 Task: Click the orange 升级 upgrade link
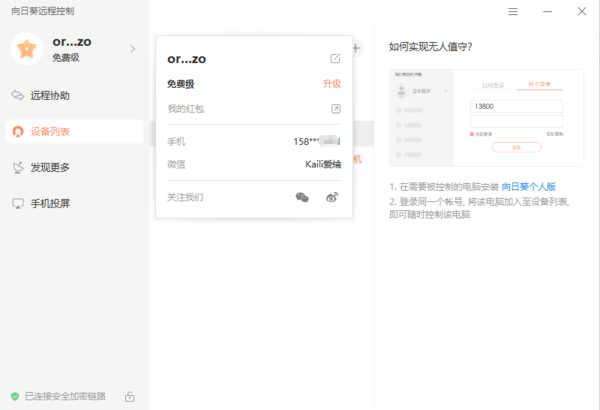click(331, 84)
